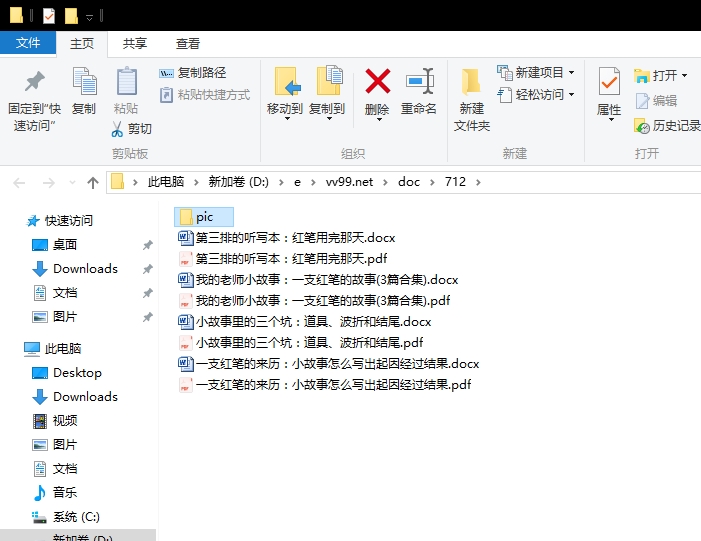The image size is (701, 541).
Task: Switch to the 查看 ribbon tab
Action: coord(187,43)
